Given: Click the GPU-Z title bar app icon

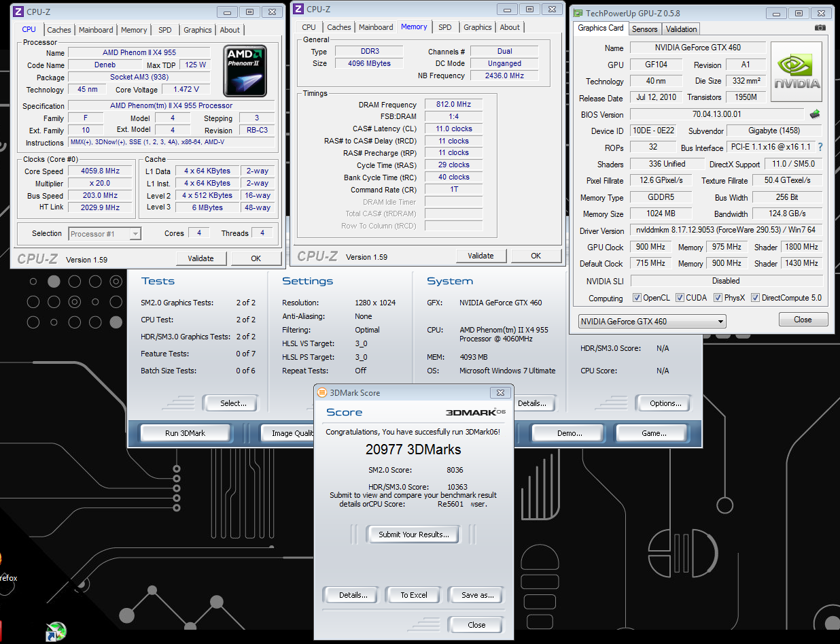Looking at the screenshot, I should pos(577,13).
